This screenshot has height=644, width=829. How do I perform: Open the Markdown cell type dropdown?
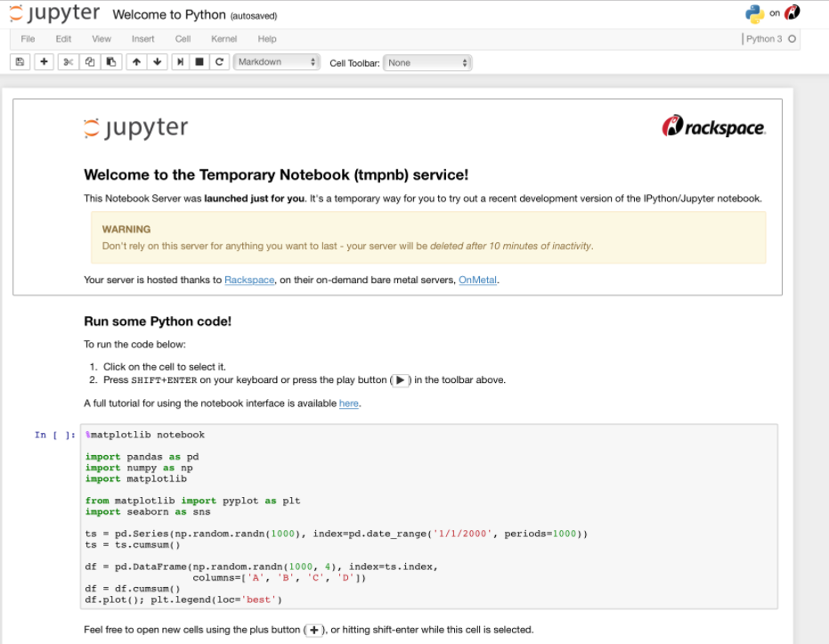(x=277, y=61)
